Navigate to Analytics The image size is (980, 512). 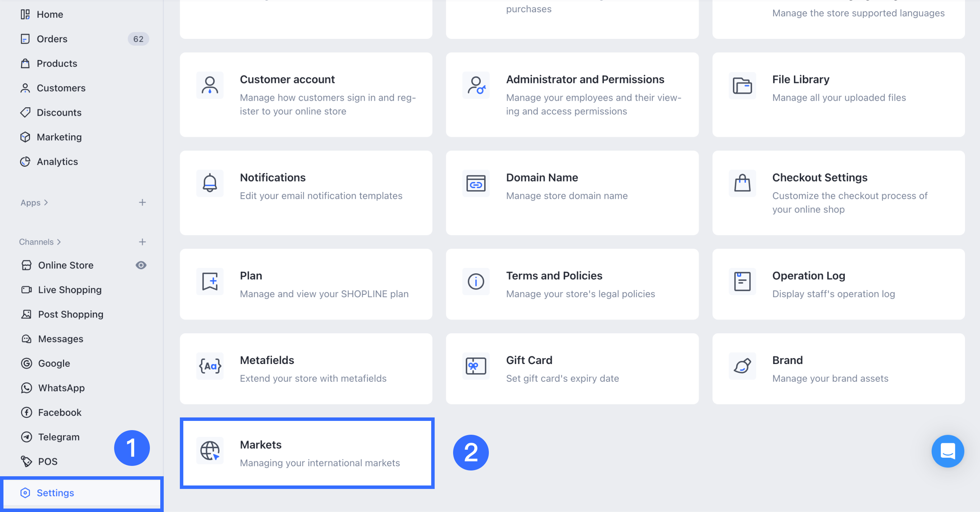pos(57,162)
